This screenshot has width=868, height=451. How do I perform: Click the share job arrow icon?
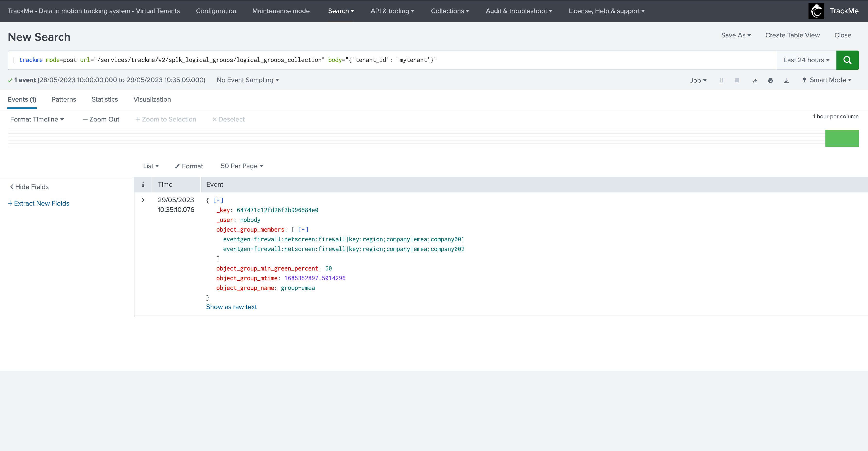point(755,81)
